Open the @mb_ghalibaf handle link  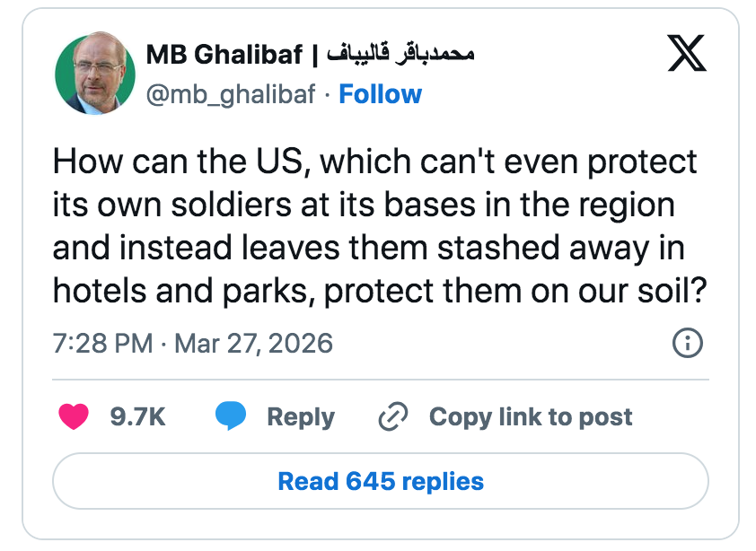click(x=231, y=94)
